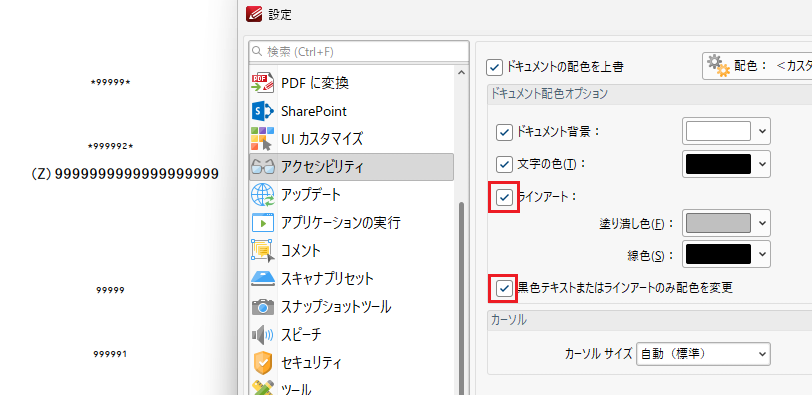Click the セキュリティ shield icon

click(x=262, y=363)
